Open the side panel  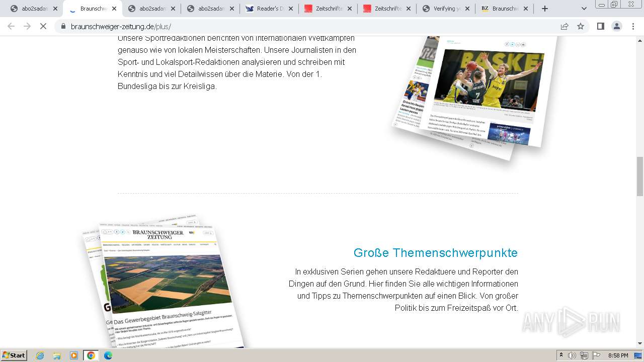click(600, 26)
